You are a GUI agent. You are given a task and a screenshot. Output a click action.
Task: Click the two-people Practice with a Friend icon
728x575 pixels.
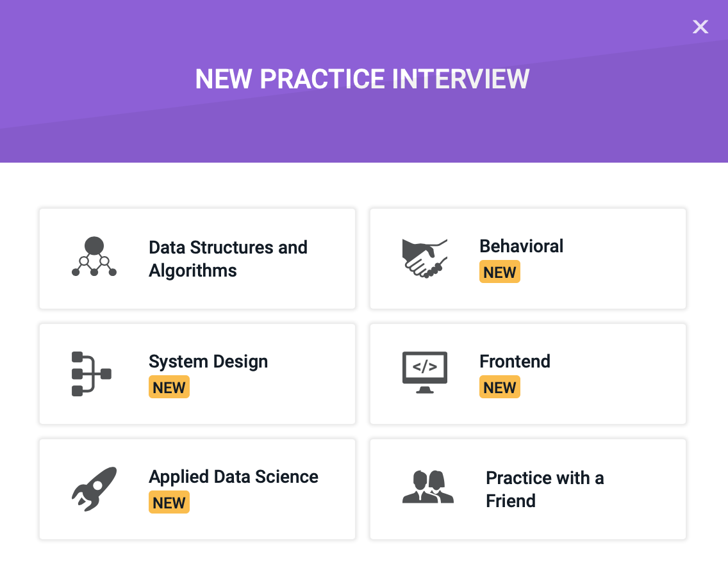427,487
